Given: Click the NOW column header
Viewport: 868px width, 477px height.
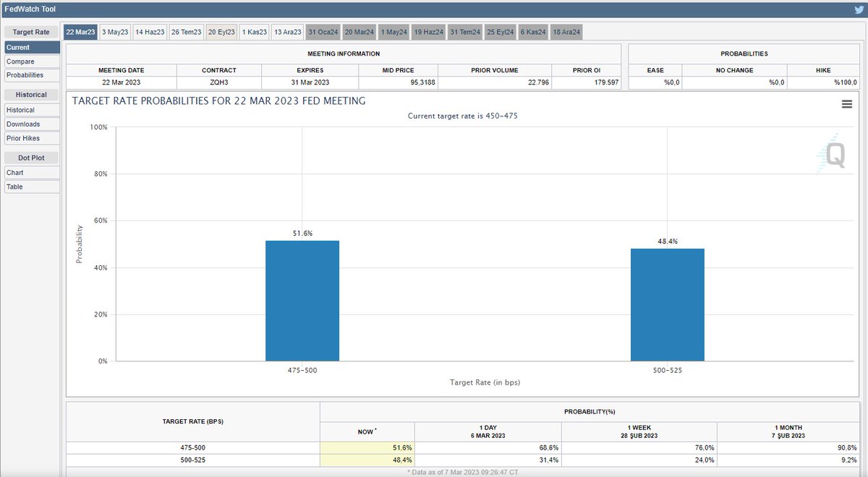Looking at the screenshot, I should 367,431.
